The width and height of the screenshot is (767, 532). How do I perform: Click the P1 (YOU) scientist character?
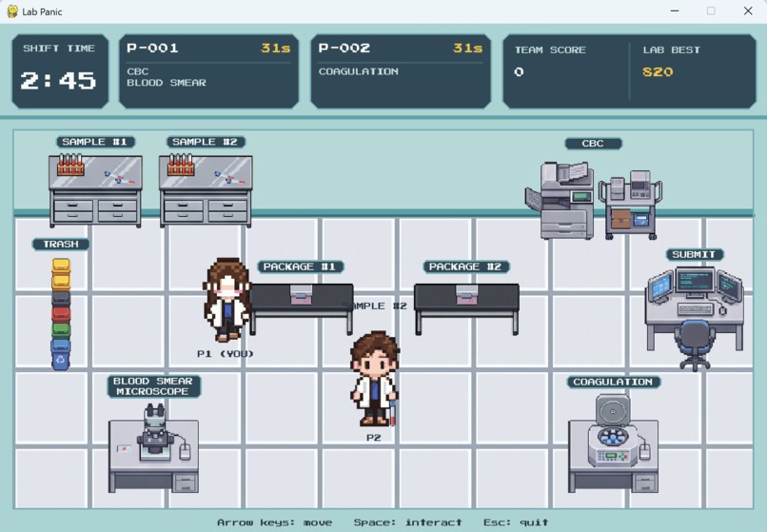227,300
